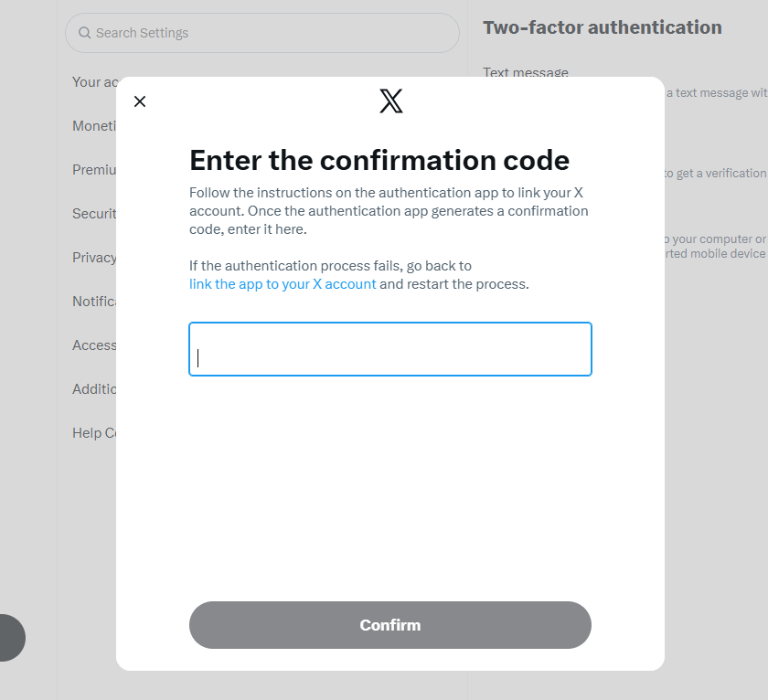Open Notifications settings item
This screenshot has width=768, height=700.
94,301
